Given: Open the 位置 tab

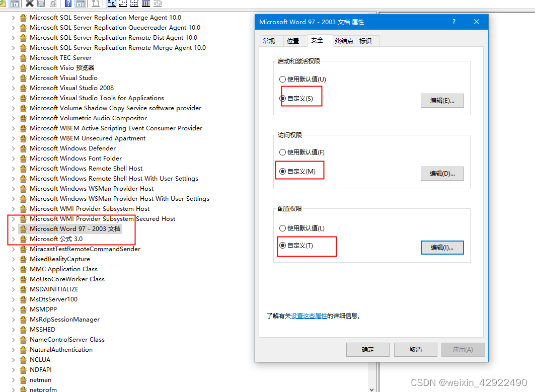Looking at the screenshot, I should (294, 41).
